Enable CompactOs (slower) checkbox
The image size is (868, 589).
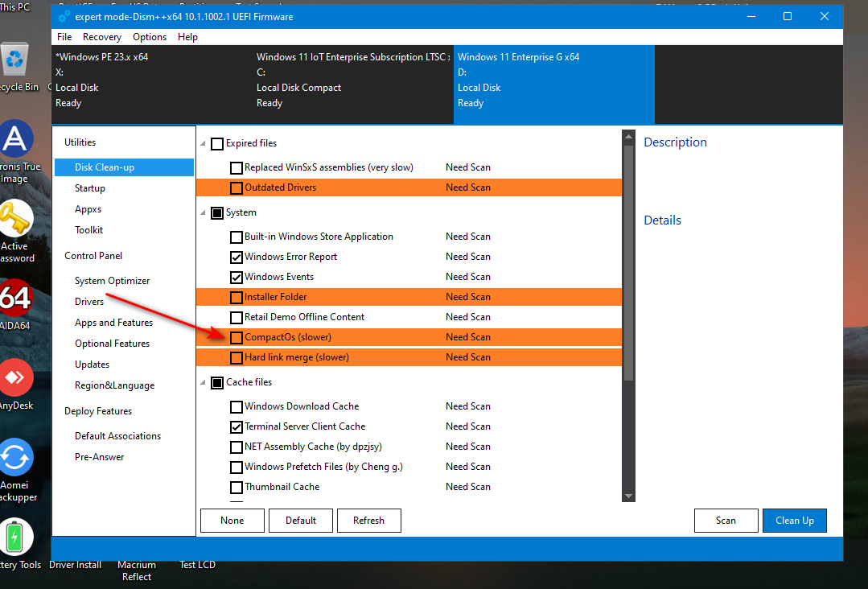click(x=237, y=337)
